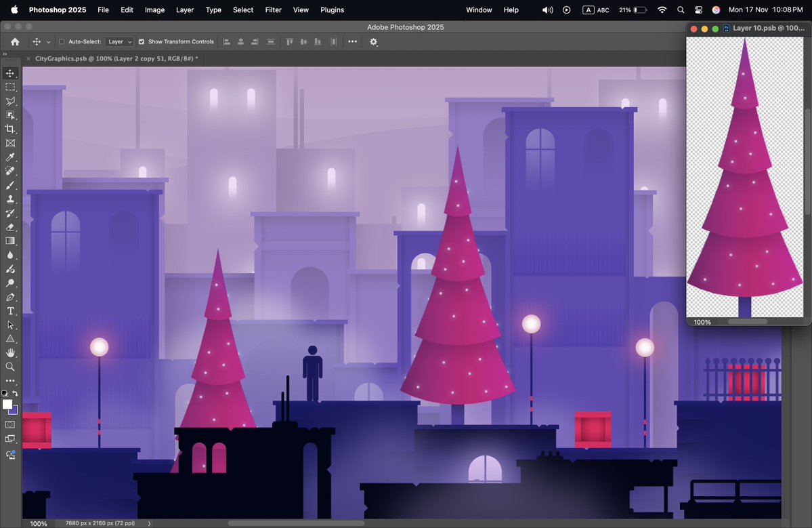Select the Type tool

[x=9, y=310]
